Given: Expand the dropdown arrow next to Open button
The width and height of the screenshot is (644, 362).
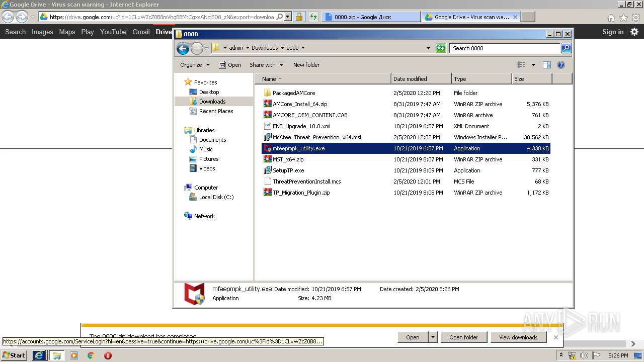Looking at the screenshot, I should [433, 337].
